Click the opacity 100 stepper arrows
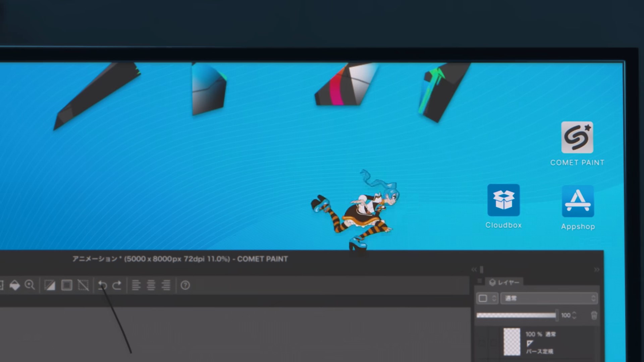 [x=574, y=315]
